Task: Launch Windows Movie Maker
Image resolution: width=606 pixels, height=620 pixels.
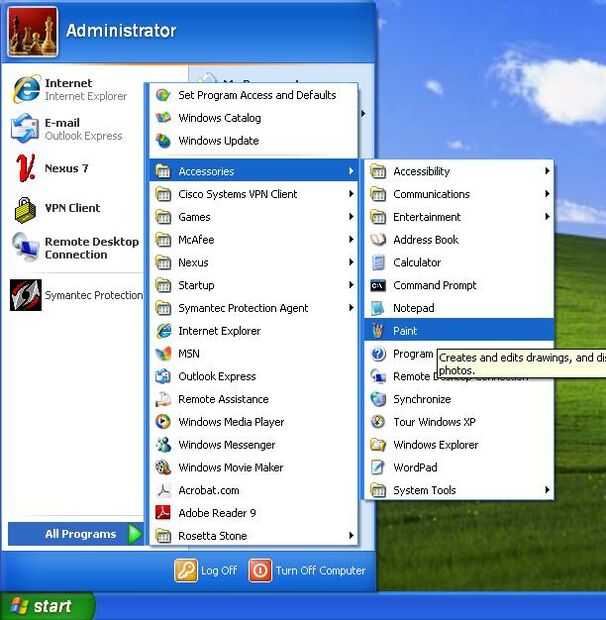Action: coord(254,467)
